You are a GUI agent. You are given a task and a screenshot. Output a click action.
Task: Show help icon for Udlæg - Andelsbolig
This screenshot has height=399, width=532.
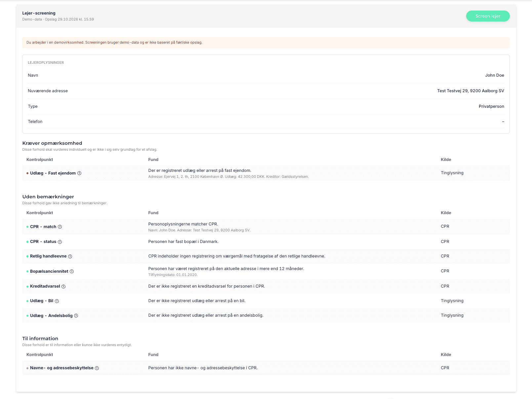click(76, 316)
